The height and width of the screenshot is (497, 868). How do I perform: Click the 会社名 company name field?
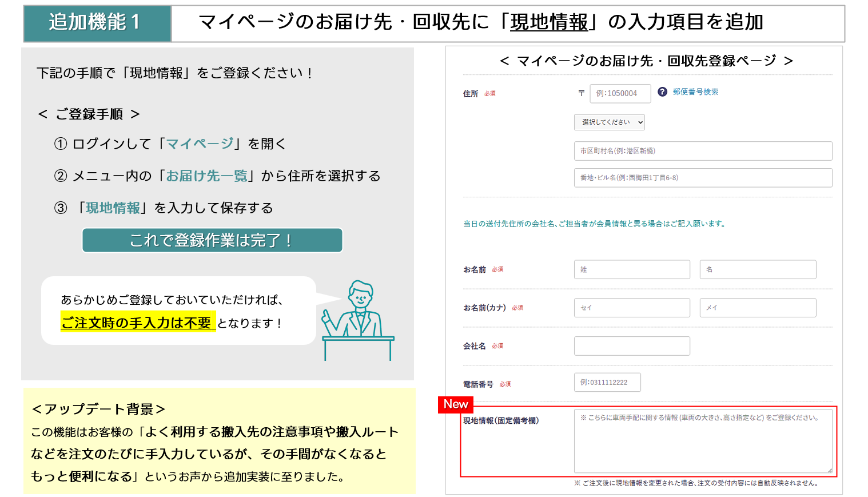(632, 345)
